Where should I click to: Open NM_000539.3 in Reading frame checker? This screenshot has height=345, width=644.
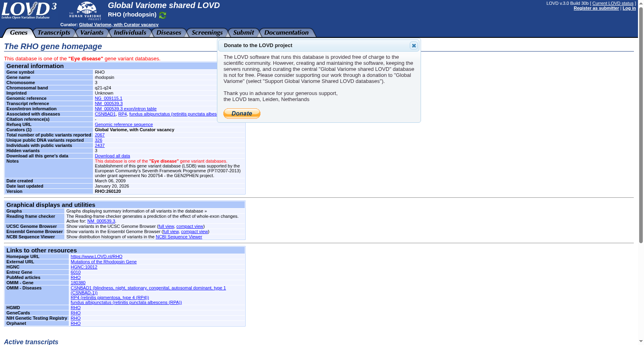coord(101,221)
